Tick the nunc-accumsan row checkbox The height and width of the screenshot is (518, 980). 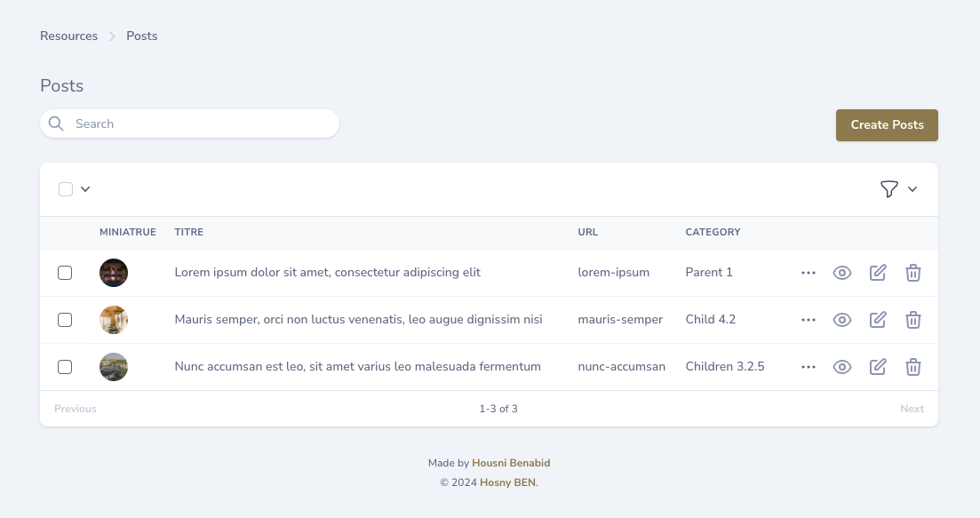point(65,366)
